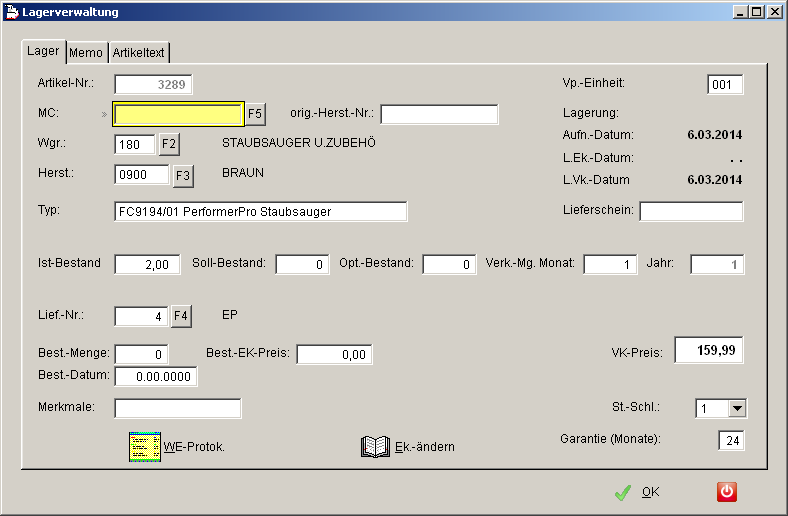Close the Lagerverwaltung window
The width and height of the screenshot is (788, 516).
774,12
